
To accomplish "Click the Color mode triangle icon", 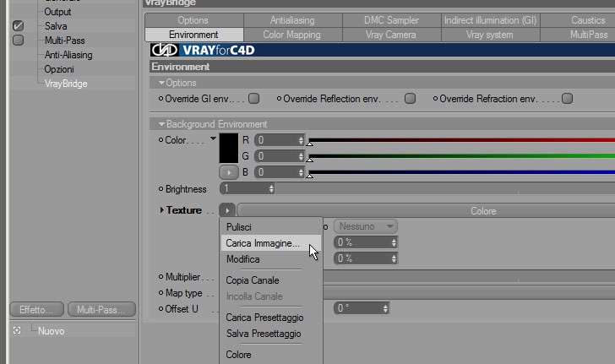I will [x=213, y=139].
